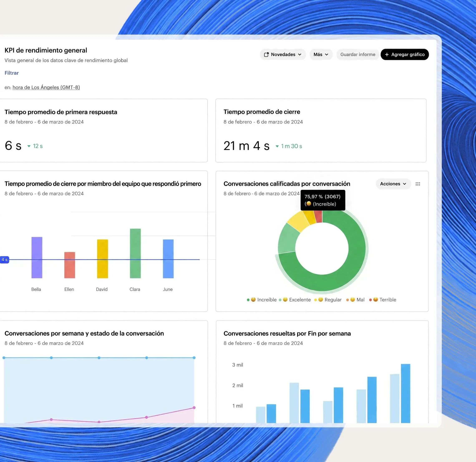This screenshot has width=476, height=462.
Task: Click title Tiempo promedio de primera respuesta
Action: click(x=61, y=112)
